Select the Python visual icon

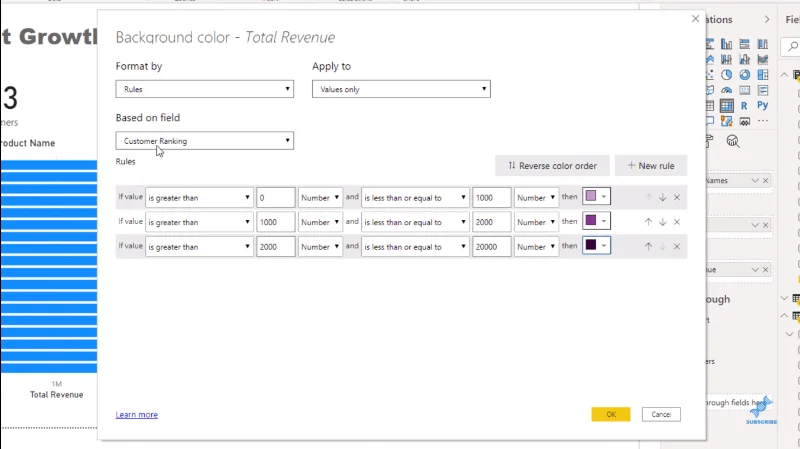pyautogui.click(x=762, y=106)
